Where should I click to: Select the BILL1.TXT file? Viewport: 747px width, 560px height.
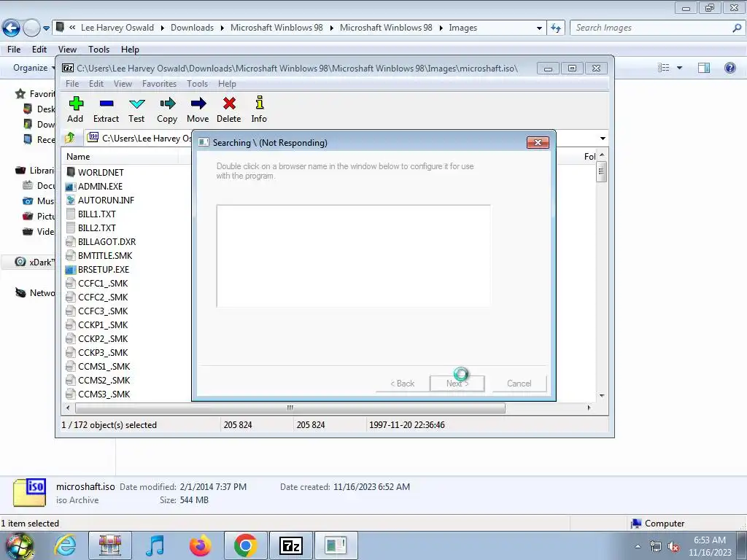(x=91, y=214)
